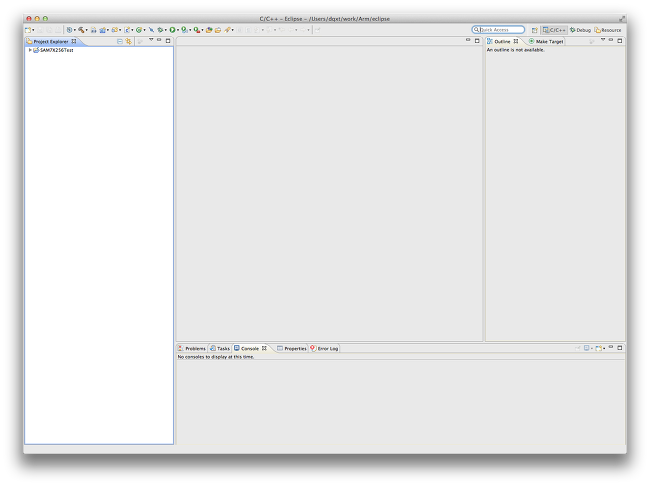
Task: Minimize the empty editor area
Action: (468, 40)
